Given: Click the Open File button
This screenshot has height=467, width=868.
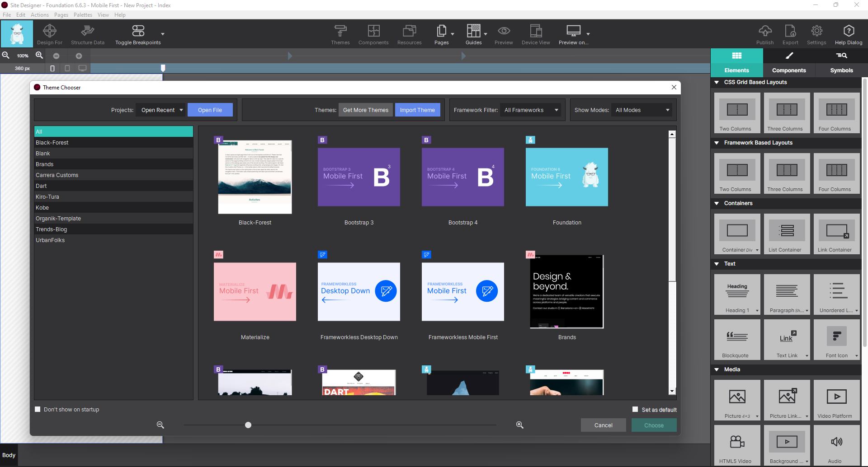Looking at the screenshot, I should click(210, 110).
